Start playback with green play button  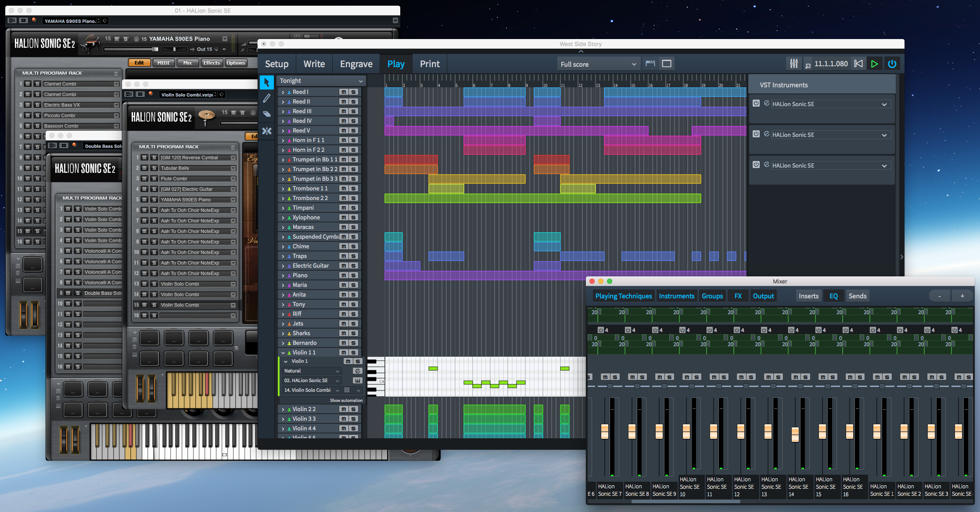[x=874, y=64]
